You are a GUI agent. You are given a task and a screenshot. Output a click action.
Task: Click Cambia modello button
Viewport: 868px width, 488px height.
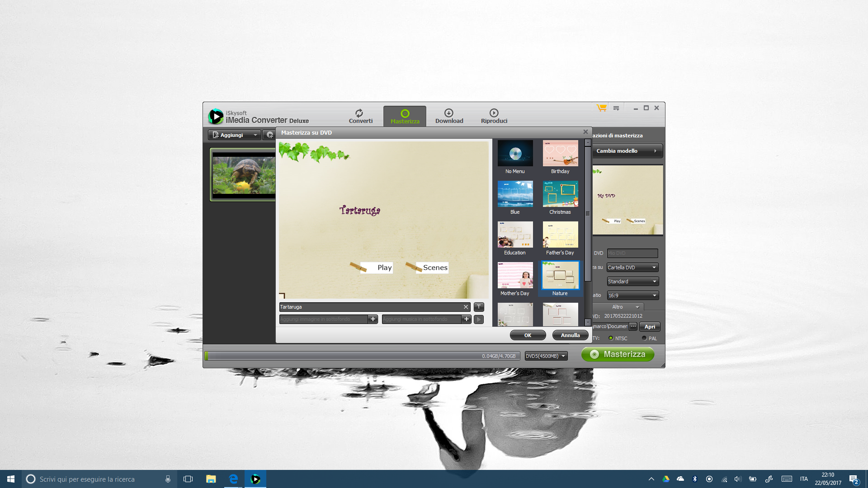click(x=627, y=151)
